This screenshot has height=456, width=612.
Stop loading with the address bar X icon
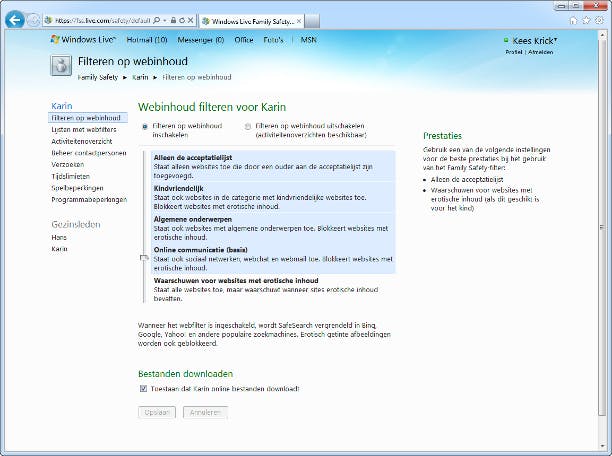pos(190,20)
